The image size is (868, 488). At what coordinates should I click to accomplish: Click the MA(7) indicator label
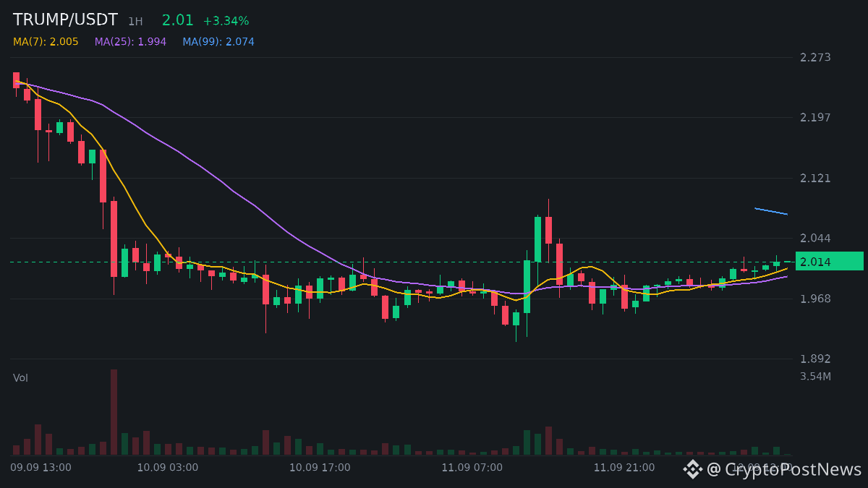click(46, 42)
